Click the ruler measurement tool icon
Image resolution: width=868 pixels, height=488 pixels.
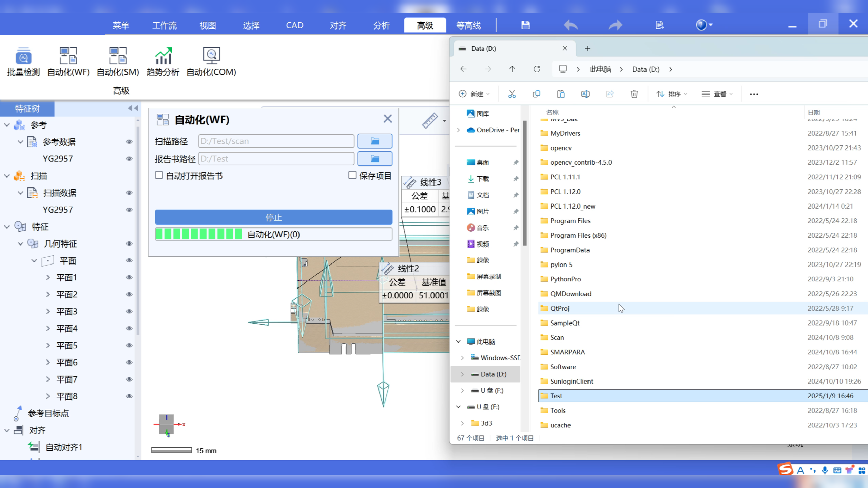click(430, 120)
